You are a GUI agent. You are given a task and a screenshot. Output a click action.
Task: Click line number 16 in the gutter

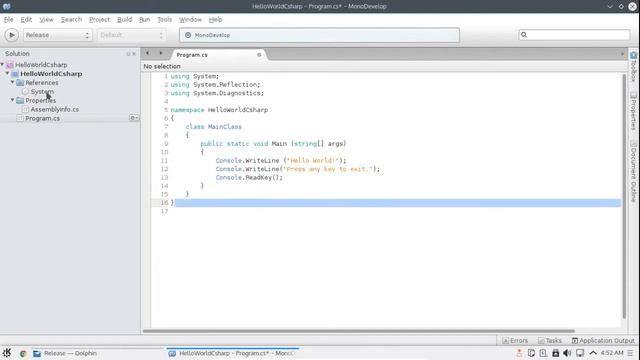164,202
